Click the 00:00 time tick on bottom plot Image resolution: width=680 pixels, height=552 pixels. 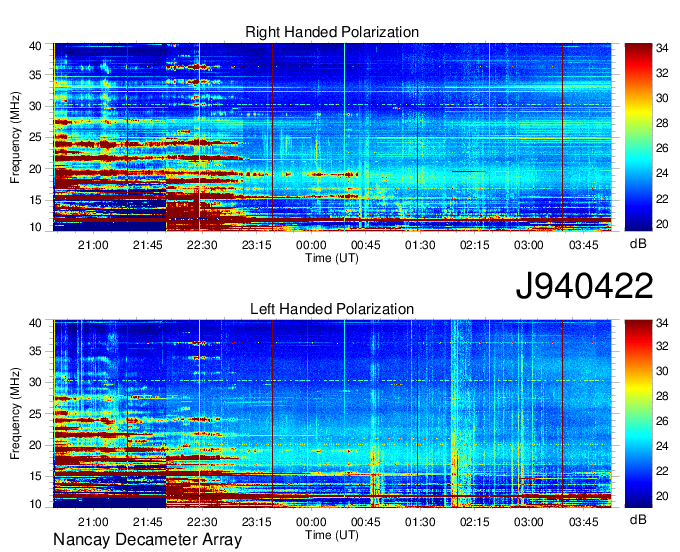(x=311, y=522)
